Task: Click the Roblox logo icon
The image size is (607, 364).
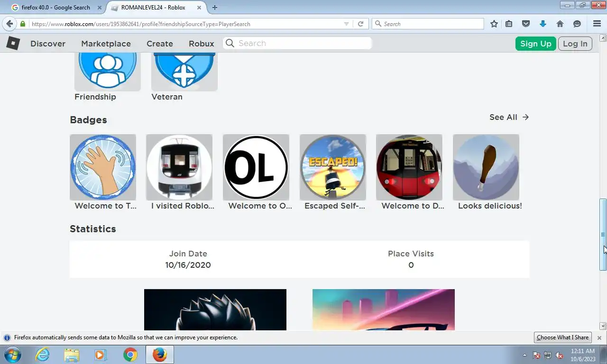Action: [13, 43]
